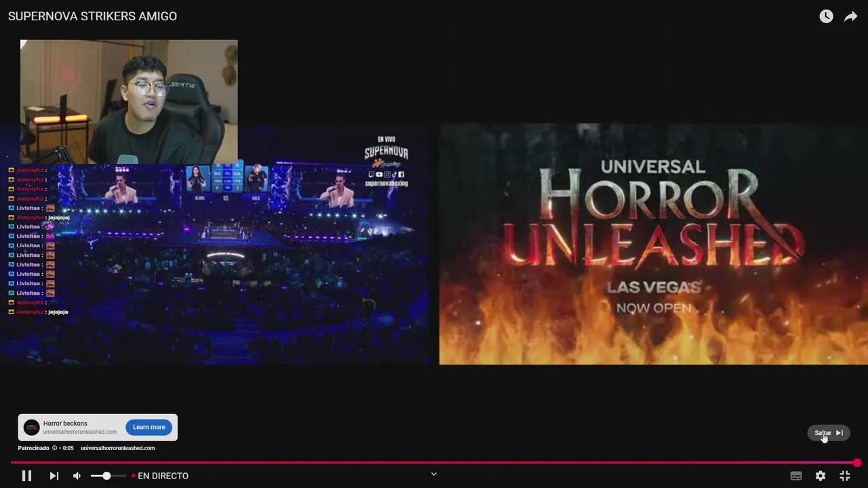Open the Horror beckons advertiser logo
Image resolution: width=868 pixels, height=488 pixels.
click(x=31, y=427)
